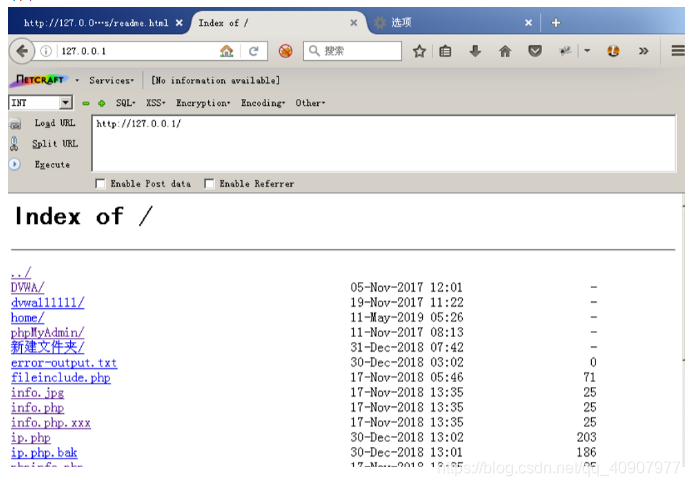The height and width of the screenshot is (486, 690).
Task: Open the Pocket icon in toolbar
Action: (535, 51)
